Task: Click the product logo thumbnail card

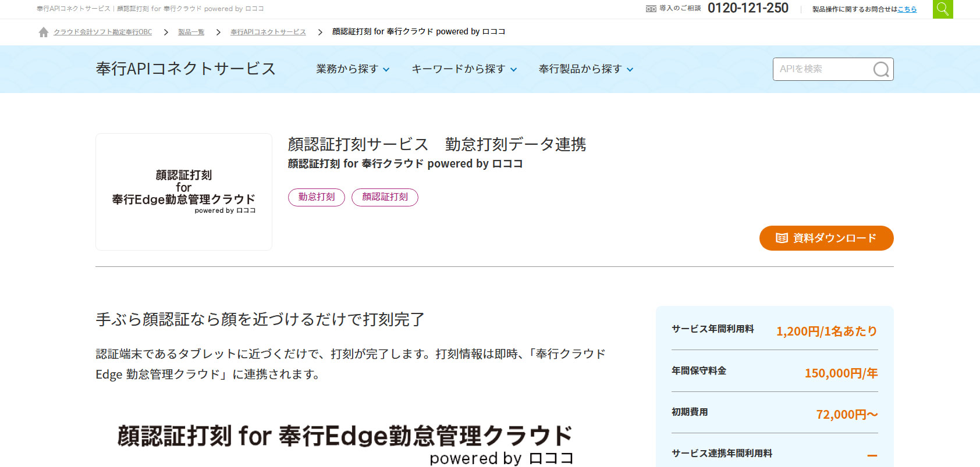Action: pos(184,192)
